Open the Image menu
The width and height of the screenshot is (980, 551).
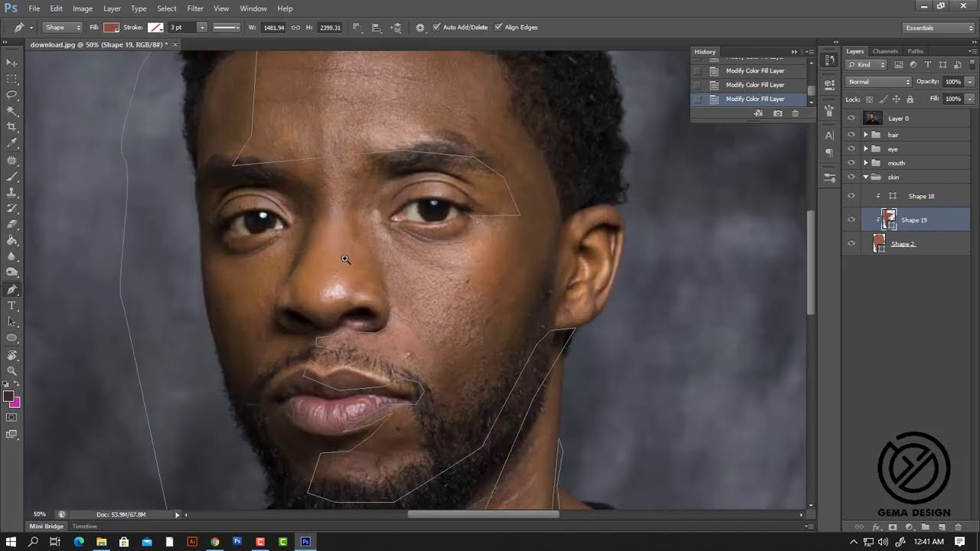tap(83, 8)
